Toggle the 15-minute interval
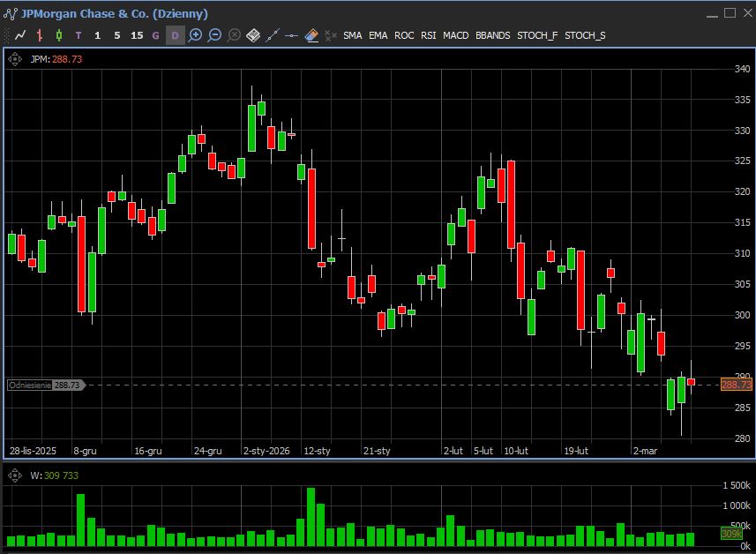 (x=137, y=35)
